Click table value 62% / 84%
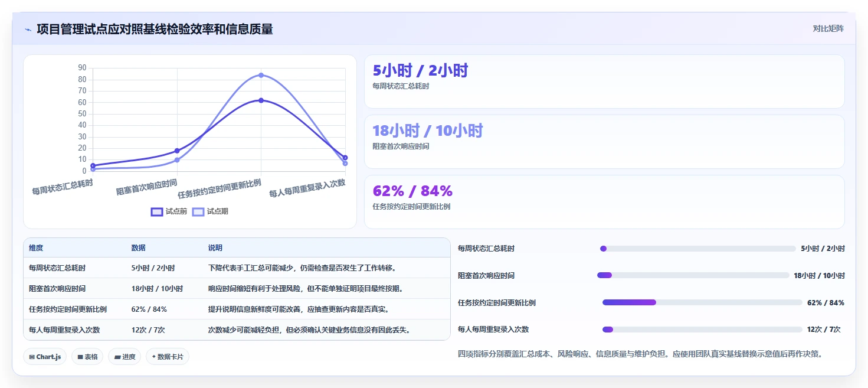 (x=149, y=309)
